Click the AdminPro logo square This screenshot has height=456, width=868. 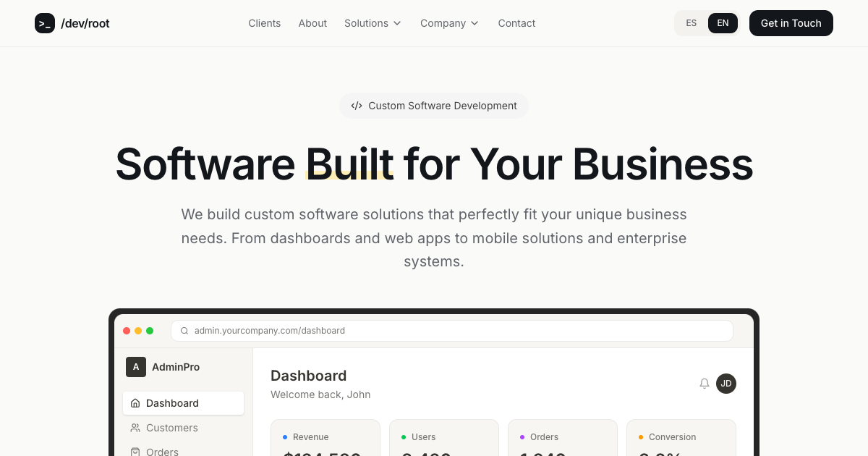coord(136,367)
